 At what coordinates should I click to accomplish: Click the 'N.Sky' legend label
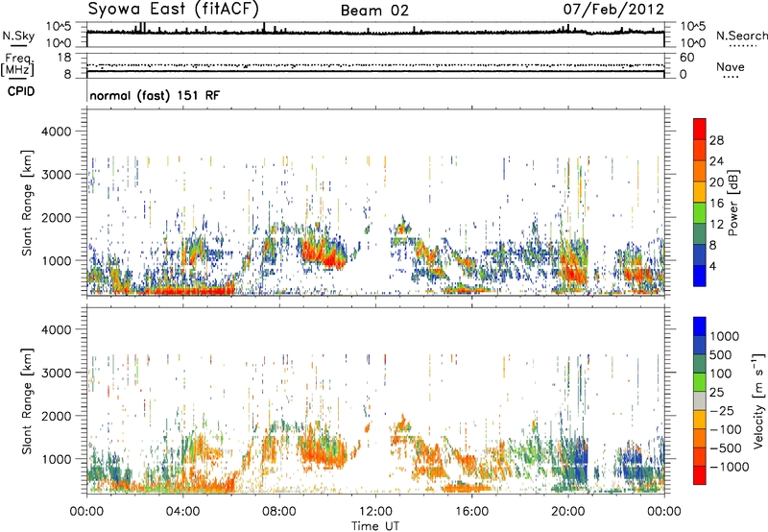(18, 36)
